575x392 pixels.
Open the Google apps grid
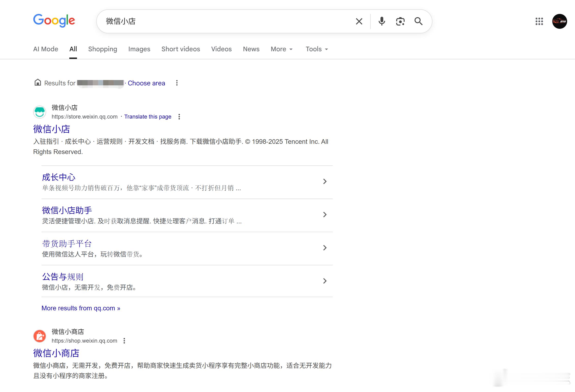[539, 21]
